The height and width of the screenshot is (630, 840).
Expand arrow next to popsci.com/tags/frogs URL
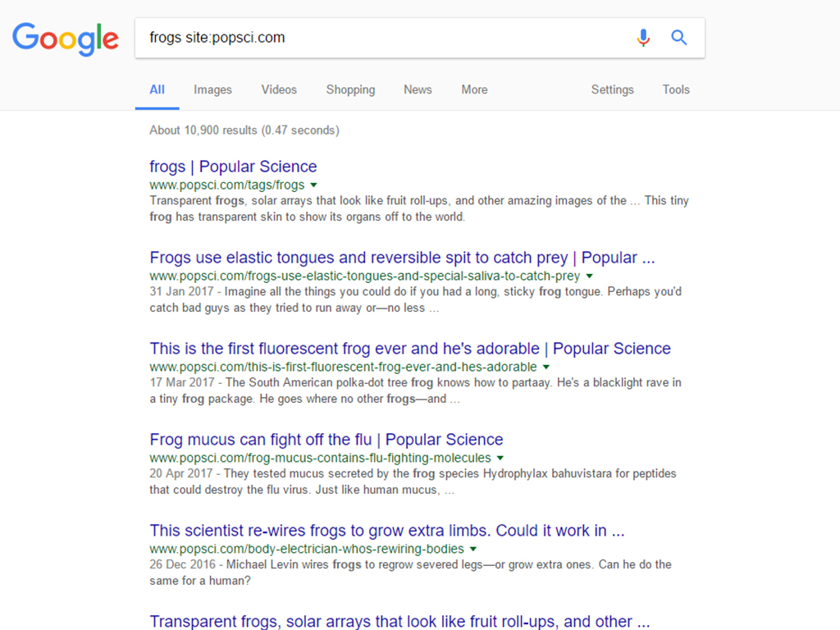(314, 185)
